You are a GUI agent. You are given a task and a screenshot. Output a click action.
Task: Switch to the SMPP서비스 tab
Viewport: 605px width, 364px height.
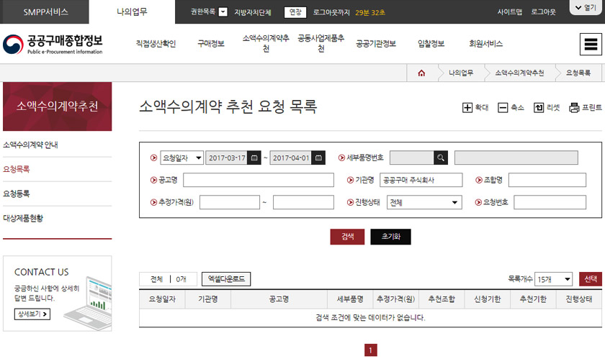(45, 12)
